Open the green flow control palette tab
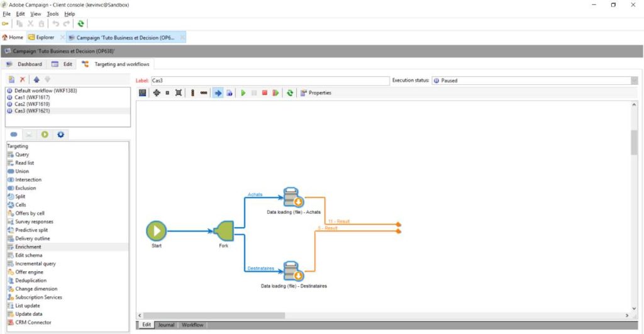Image resolution: width=644 pixels, height=334 pixels. 45,135
